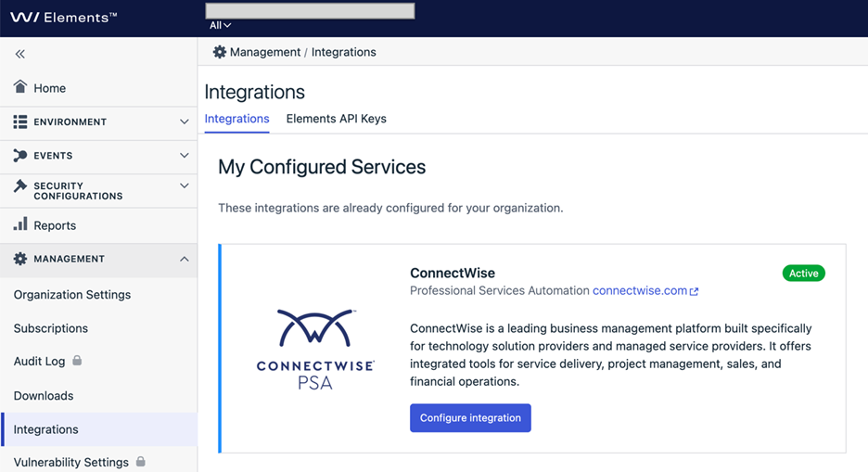
Task: Click the Management gear icon in sidebar
Action: [20, 259]
